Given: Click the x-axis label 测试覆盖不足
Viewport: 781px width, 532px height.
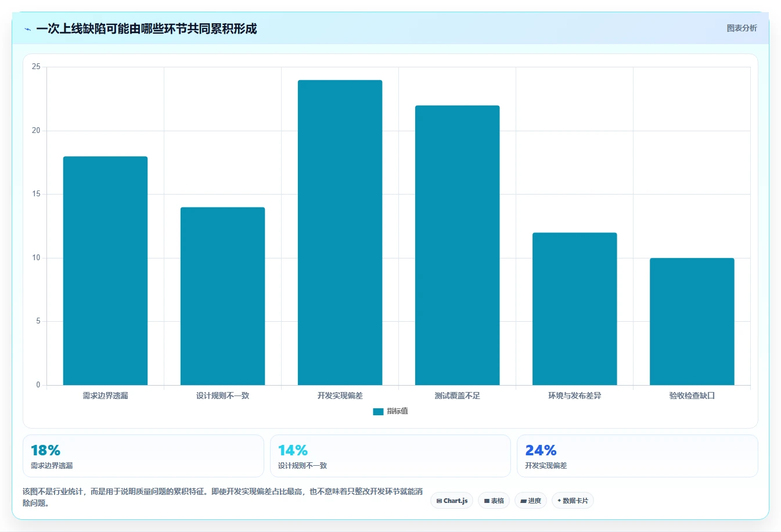Looking at the screenshot, I should (457, 396).
